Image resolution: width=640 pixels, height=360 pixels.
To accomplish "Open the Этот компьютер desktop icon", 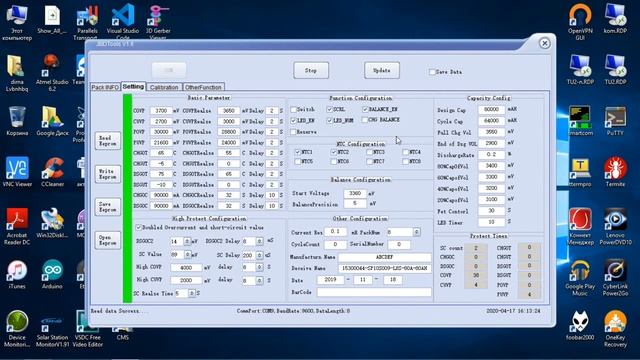I will pos(17,22).
